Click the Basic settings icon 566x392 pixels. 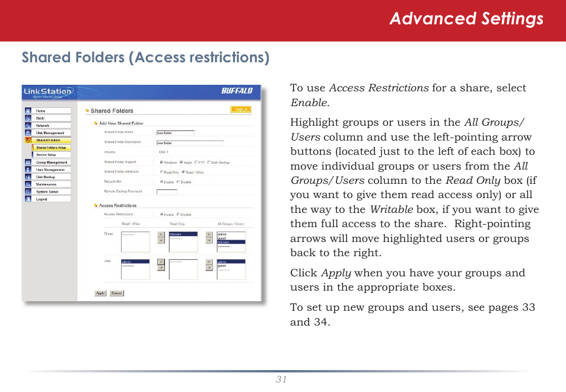(x=28, y=118)
